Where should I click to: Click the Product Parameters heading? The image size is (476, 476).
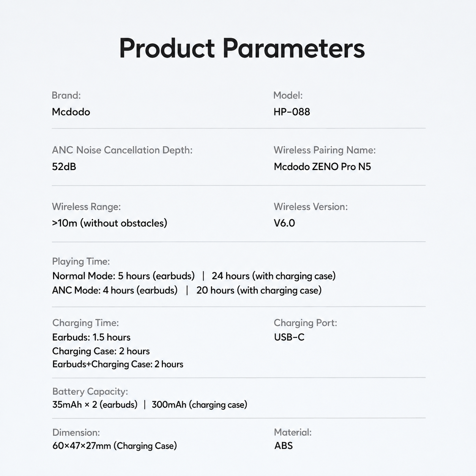tap(242, 49)
